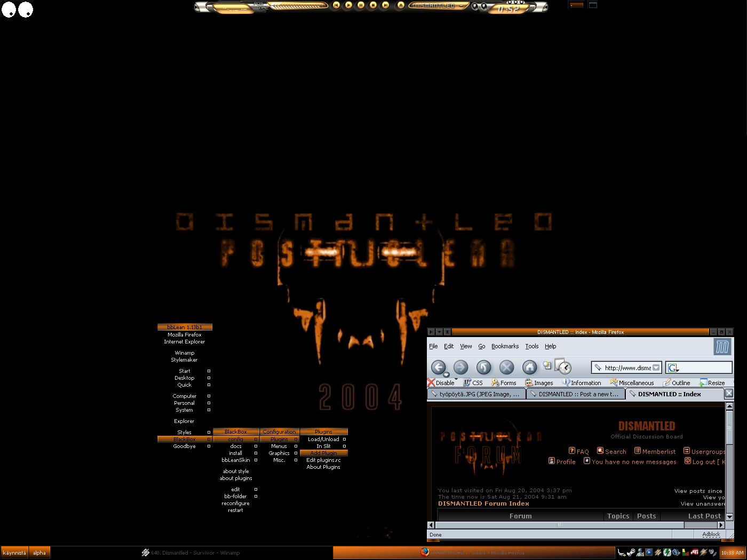Click the käynnistä start button
This screenshot has width=747, height=560.
point(14,553)
